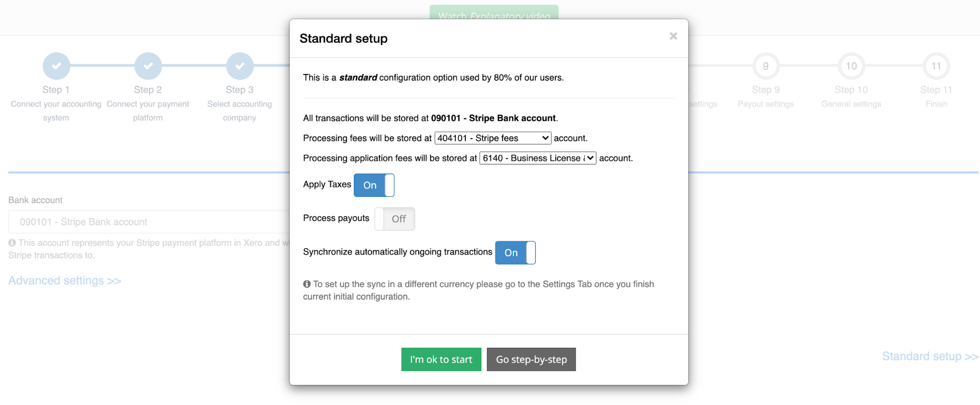Viewport: 980px width, 405px height.
Task: Disable automatic synchronization of ongoing transactions
Action: tap(515, 253)
